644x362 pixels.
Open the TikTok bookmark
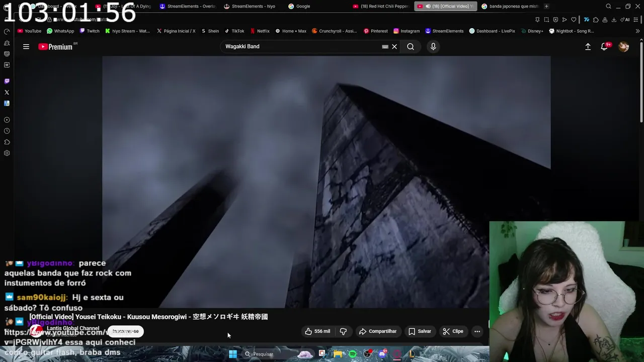tap(234, 31)
